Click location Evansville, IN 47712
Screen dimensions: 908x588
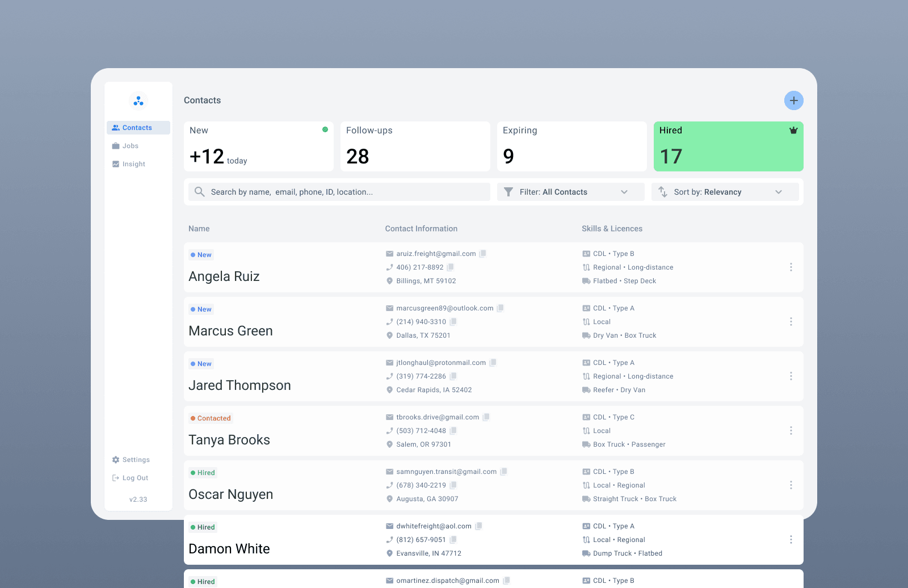[429, 553]
